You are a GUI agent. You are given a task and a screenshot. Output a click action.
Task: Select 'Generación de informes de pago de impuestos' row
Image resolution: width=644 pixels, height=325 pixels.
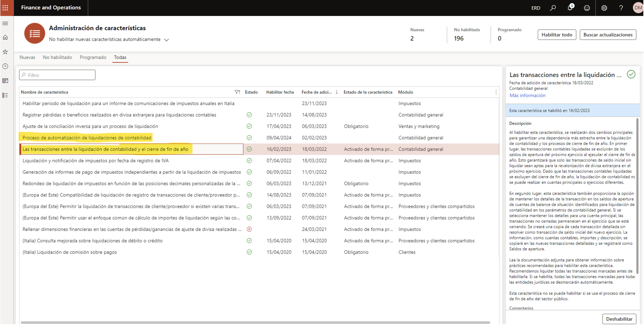[x=259, y=172]
